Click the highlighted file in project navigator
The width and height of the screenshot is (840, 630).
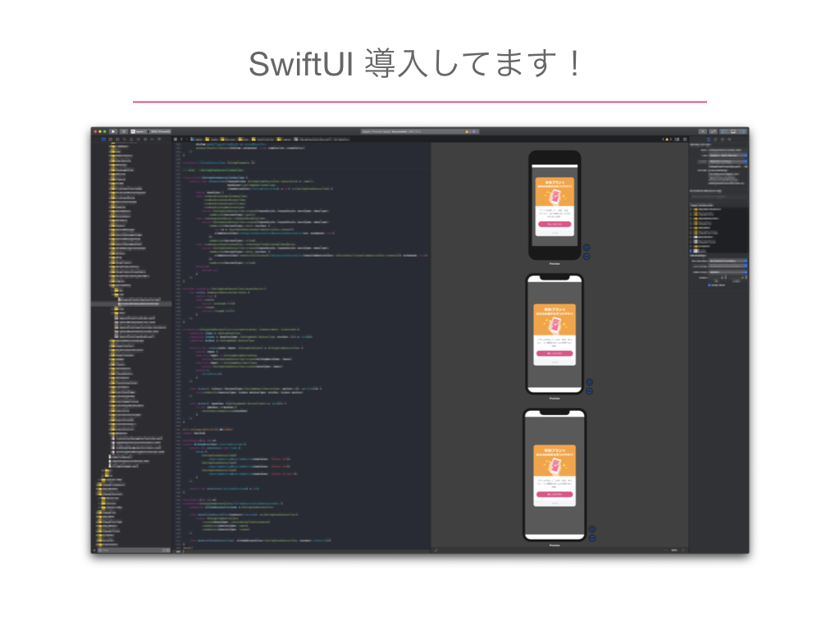click(131, 304)
